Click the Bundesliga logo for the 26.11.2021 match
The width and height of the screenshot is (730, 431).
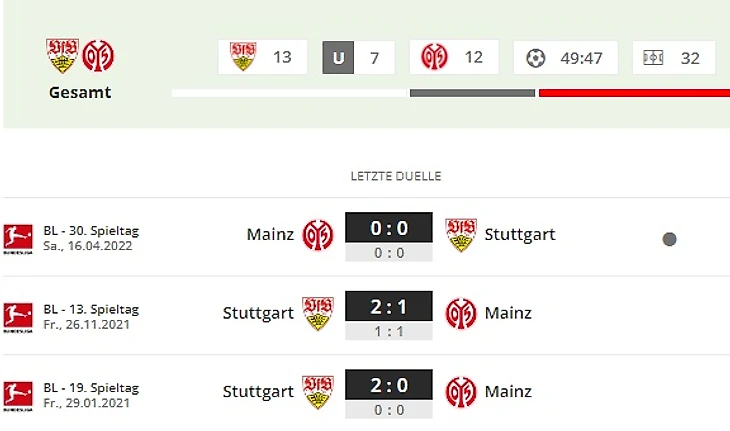18,315
